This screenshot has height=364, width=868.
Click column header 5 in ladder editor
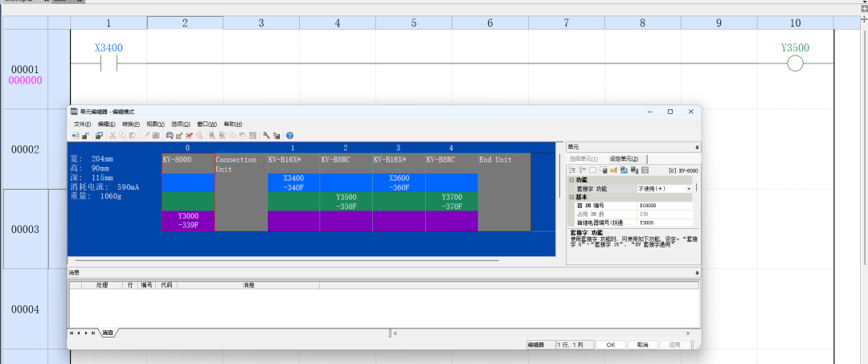(414, 22)
